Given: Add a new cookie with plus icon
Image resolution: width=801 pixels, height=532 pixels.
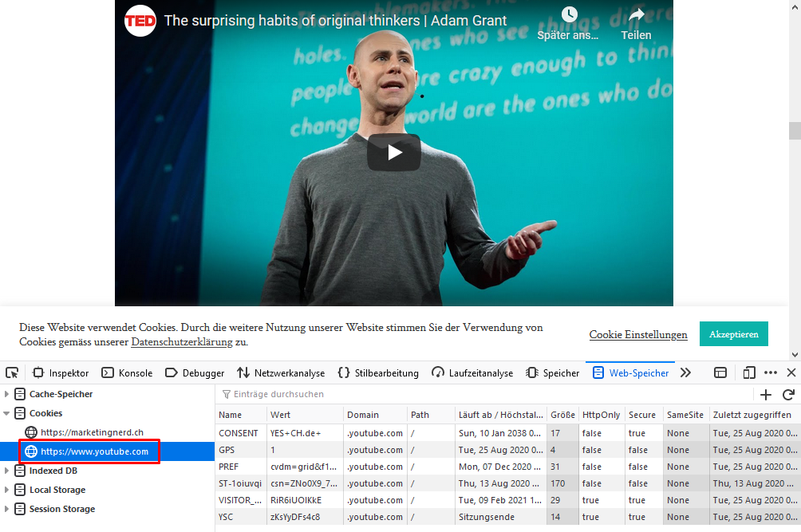Looking at the screenshot, I should coord(766,394).
